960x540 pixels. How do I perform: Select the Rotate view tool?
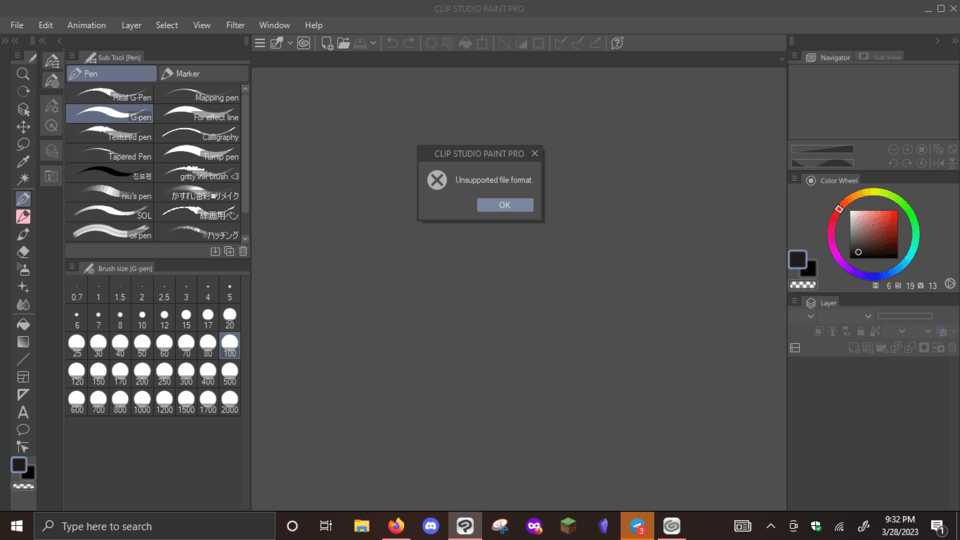(x=23, y=92)
